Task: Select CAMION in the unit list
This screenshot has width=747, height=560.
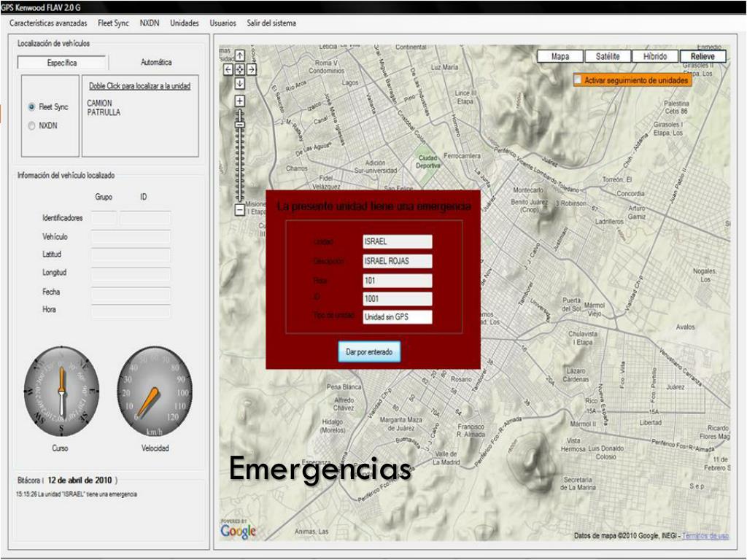Action: coord(99,103)
